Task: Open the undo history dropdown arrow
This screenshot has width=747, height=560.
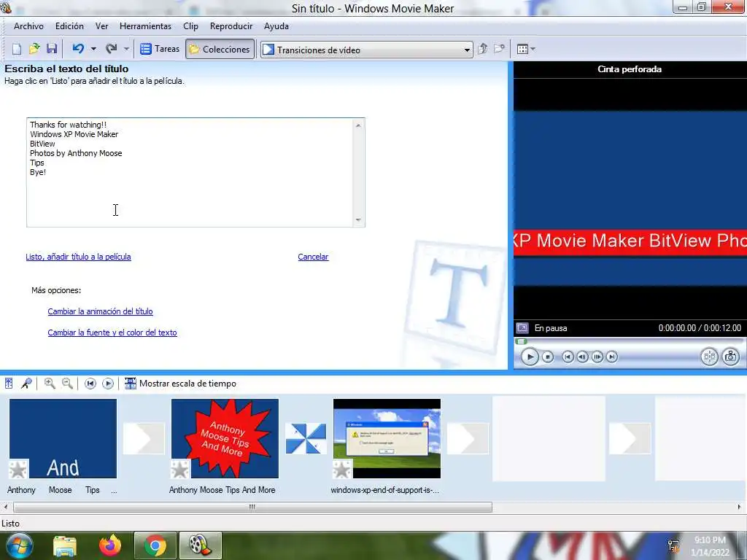Action: point(93,49)
